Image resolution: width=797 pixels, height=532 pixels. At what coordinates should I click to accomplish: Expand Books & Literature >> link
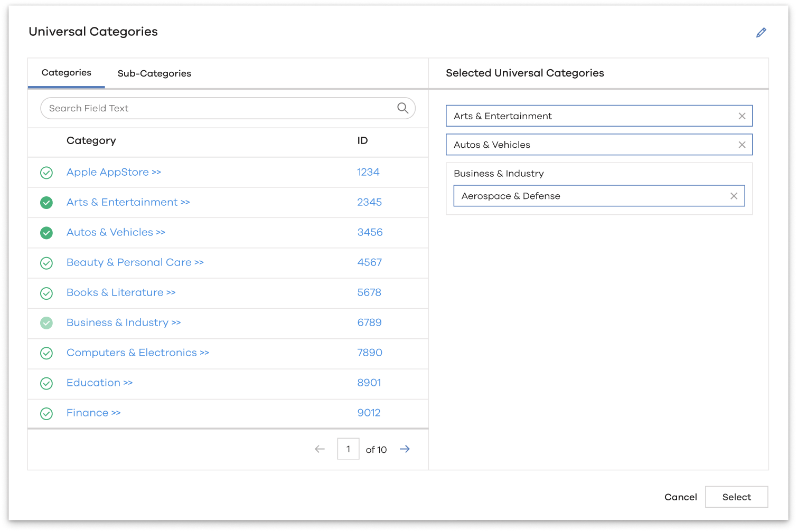click(121, 292)
